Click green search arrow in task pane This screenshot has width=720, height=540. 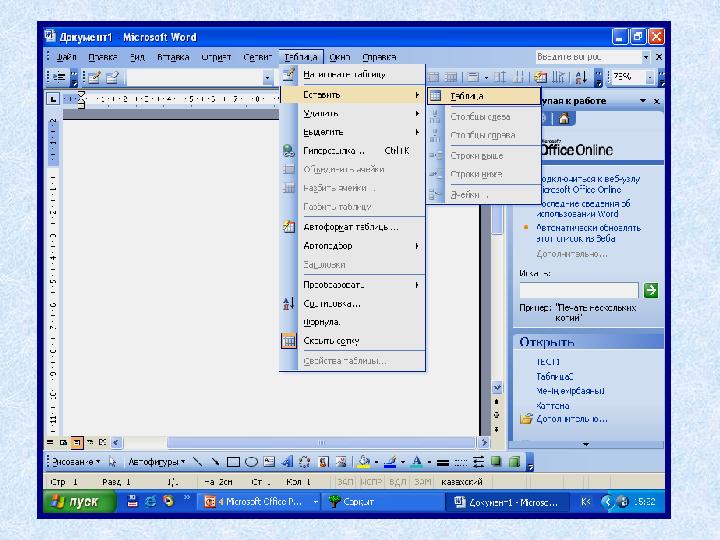651,290
